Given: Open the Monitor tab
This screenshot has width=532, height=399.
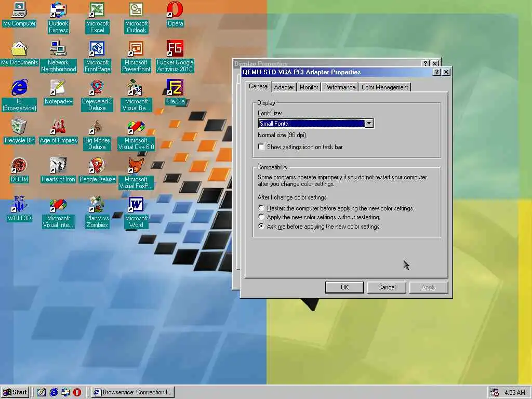Looking at the screenshot, I should 309,87.
